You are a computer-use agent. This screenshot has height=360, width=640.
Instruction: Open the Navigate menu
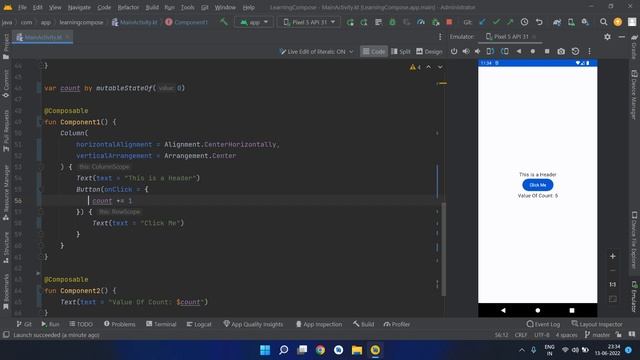click(x=79, y=7)
